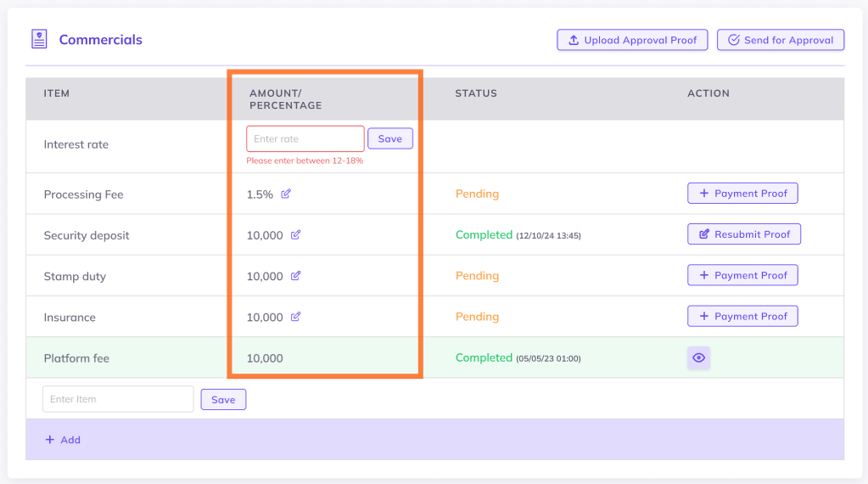Screen dimensions: 868x484
Task: Click the Commerials document icon in header
Action: point(39,39)
